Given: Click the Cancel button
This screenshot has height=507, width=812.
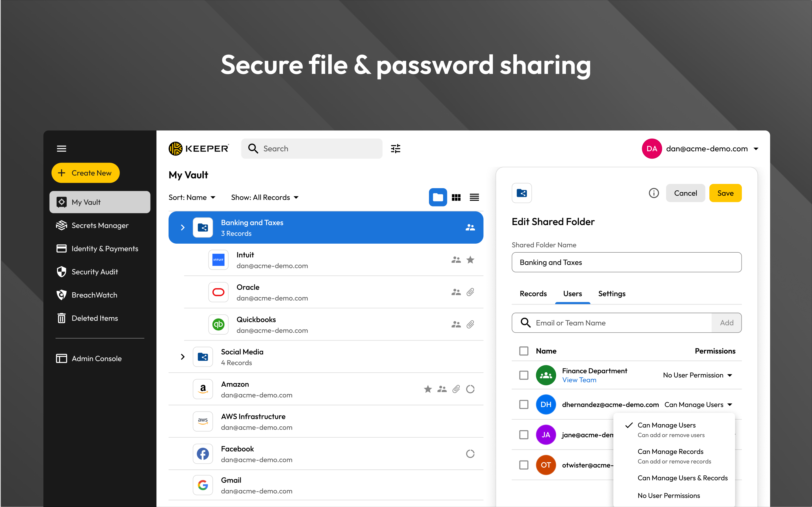Looking at the screenshot, I should click(x=685, y=193).
